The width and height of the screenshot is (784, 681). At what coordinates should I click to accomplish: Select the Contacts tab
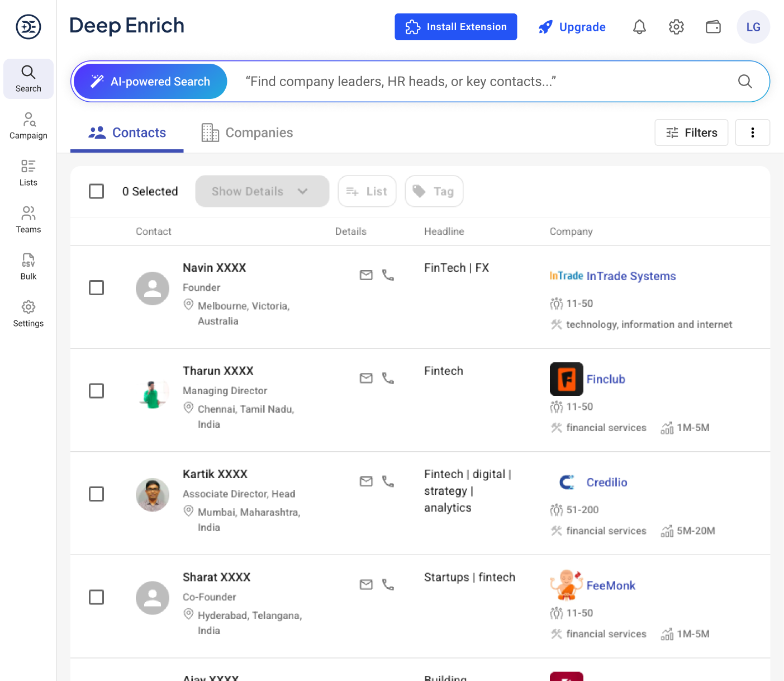tap(127, 133)
